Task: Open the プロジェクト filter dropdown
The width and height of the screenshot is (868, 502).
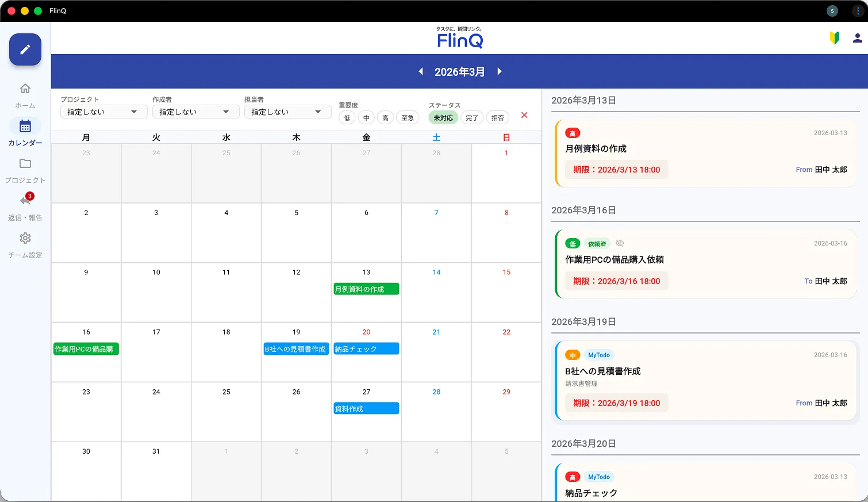Action: pyautogui.click(x=103, y=112)
